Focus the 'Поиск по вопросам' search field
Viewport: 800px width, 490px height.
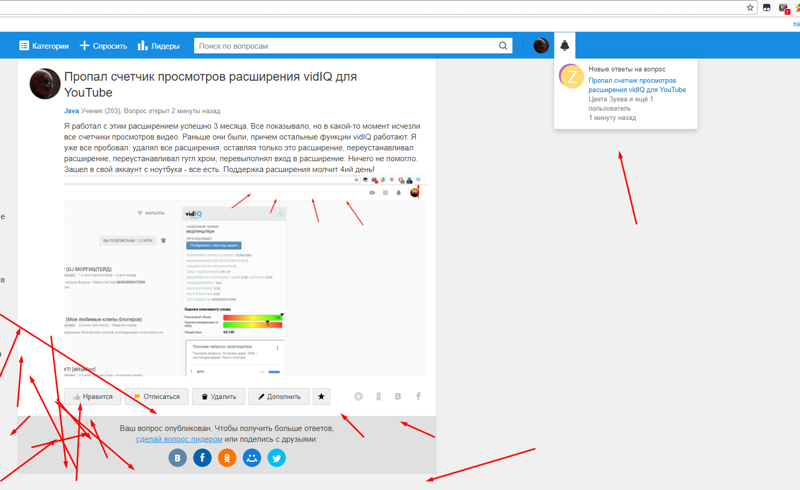[345, 46]
